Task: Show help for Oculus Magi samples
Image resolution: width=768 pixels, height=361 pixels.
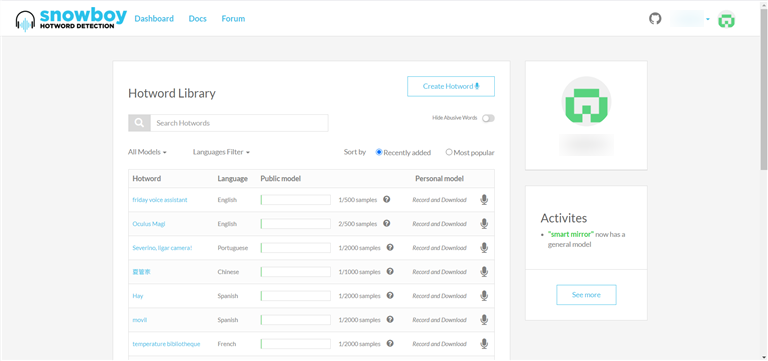Action: 386,223
